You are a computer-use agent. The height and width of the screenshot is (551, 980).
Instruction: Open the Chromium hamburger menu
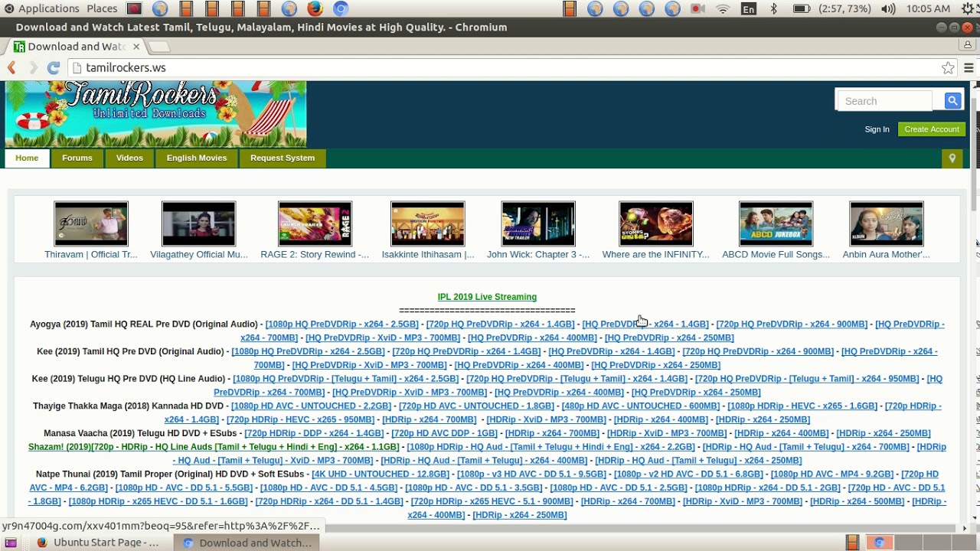(969, 68)
